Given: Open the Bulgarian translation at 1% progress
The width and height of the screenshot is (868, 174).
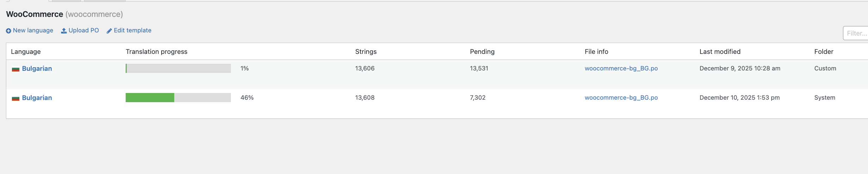Looking at the screenshot, I should (37, 69).
